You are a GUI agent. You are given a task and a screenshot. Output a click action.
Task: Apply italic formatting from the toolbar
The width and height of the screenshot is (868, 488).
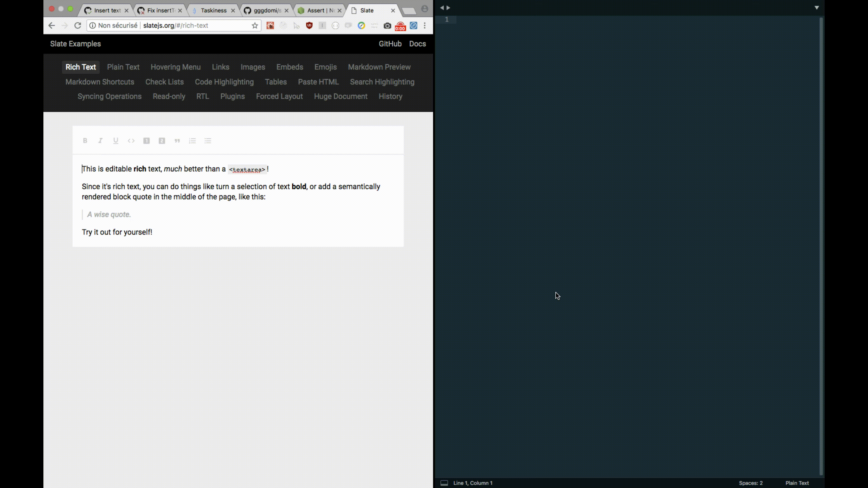click(100, 141)
